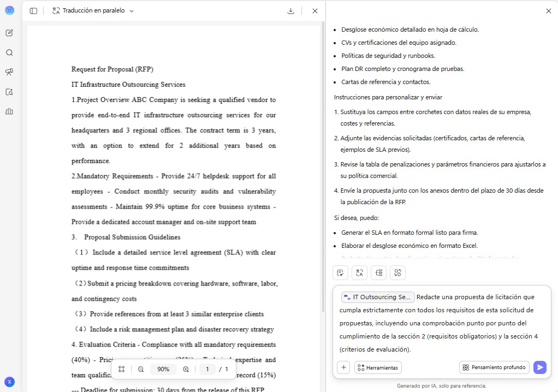This screenshot has width=558, height=392.
Task: Click the outline mind-map quick-action icon
Action: 379,273
